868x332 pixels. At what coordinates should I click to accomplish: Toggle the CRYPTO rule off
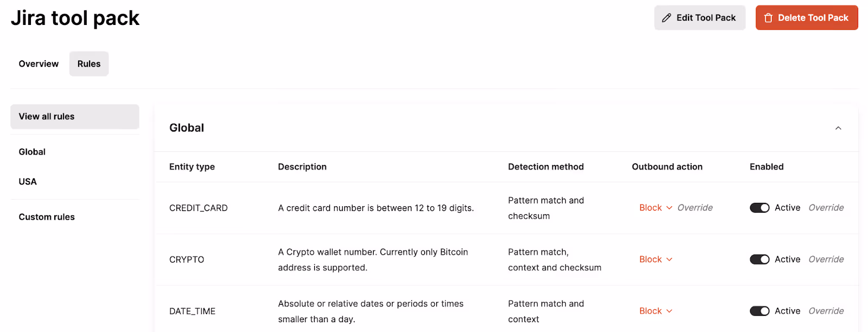tap(759, 259)
